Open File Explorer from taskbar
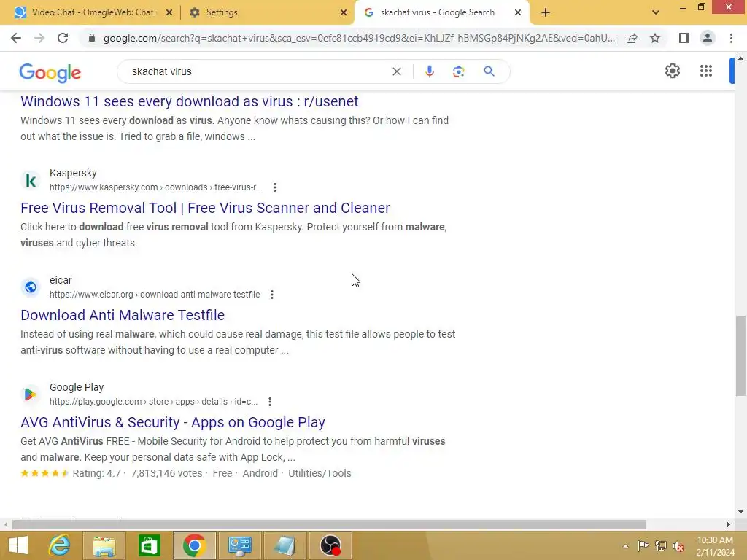The width and height of the screenshot is (747, 560). 104,545
